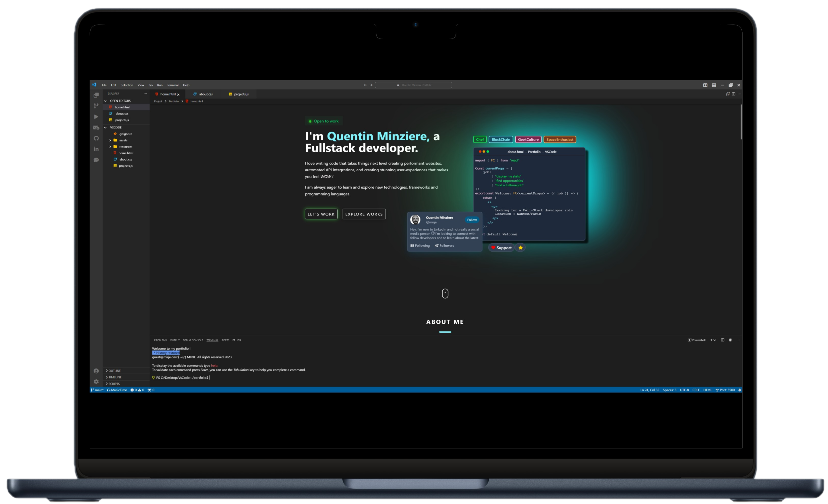
Task: Select the green Chef tag badge
Action: click(x=479, y=139)
